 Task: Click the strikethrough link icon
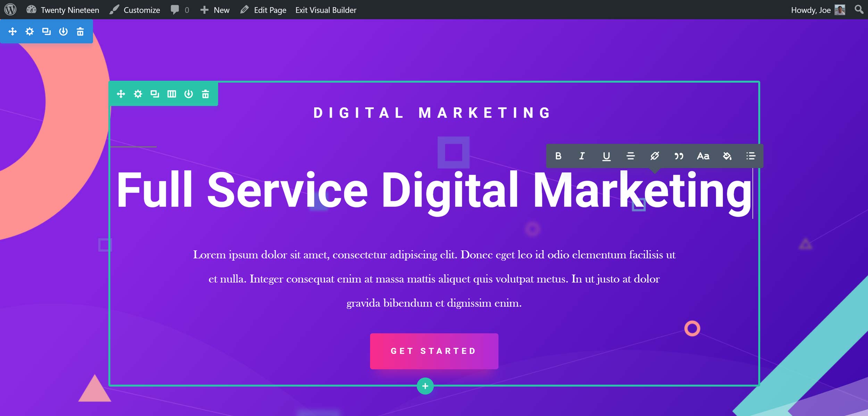(x=655, y=156)
